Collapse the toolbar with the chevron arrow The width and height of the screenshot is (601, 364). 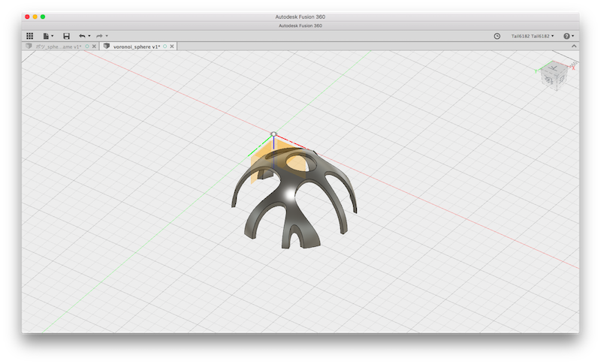click(574, 46)
